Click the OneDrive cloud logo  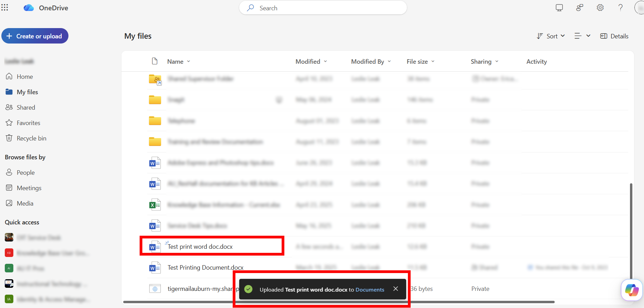tap(29, 8)
